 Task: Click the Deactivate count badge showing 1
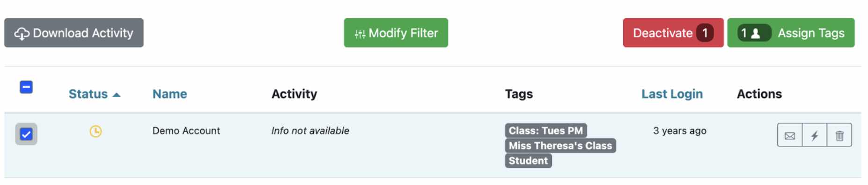(x=705, y=33)
